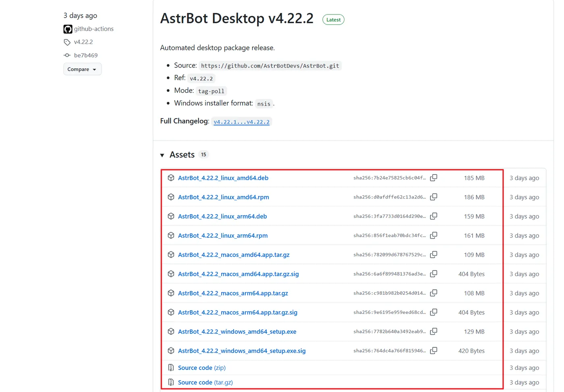Copy SHA256 for AstrBot_4.22.2_linux_arm64.deb
Viewport: 564px width, 392px height.
click(x=433, y=216)
